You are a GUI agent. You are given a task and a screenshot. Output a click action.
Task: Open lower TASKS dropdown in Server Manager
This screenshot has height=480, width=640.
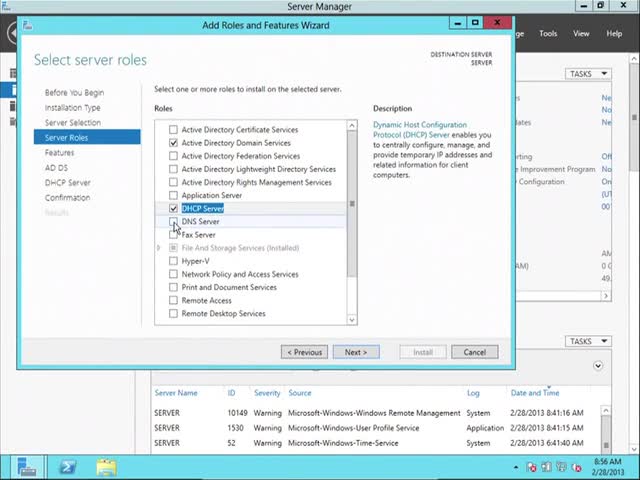[x=588, y=341]
